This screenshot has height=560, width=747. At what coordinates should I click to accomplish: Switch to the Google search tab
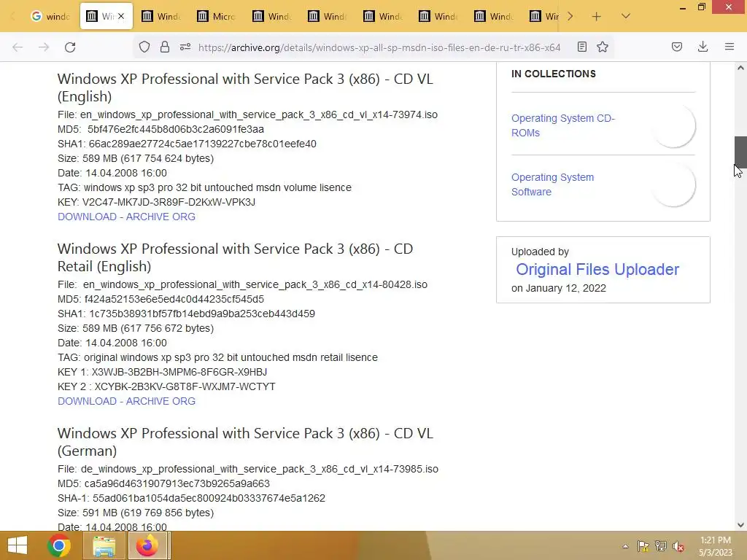(50, 16)
